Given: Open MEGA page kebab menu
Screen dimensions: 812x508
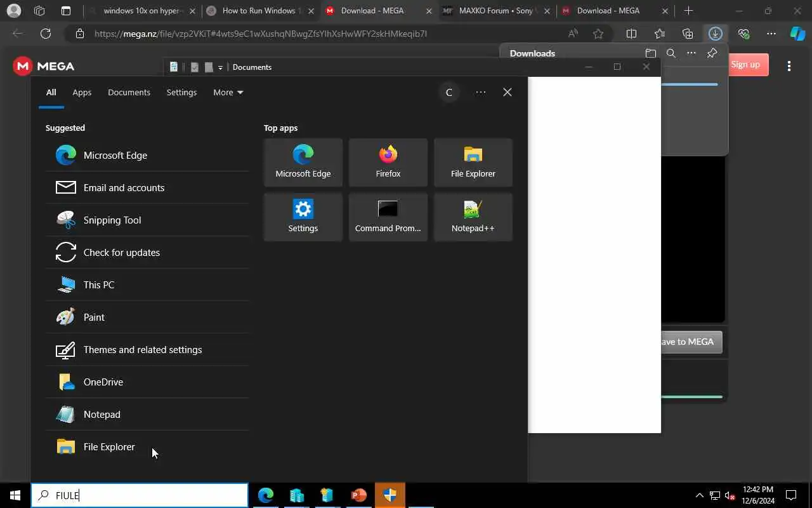Looking at the screenshot, I should coord(789,65).
